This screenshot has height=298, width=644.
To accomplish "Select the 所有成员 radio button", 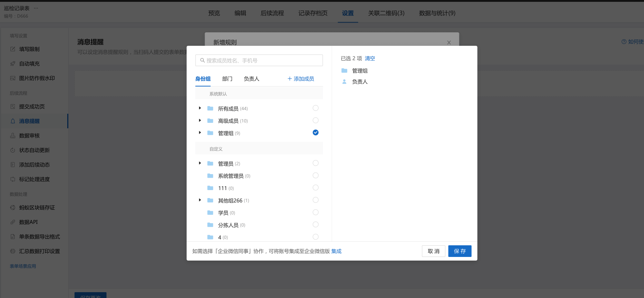I will (315, 108).
